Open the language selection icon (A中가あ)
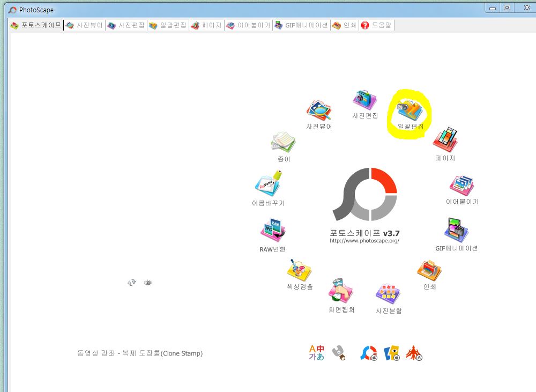 [x=316, y=353]
